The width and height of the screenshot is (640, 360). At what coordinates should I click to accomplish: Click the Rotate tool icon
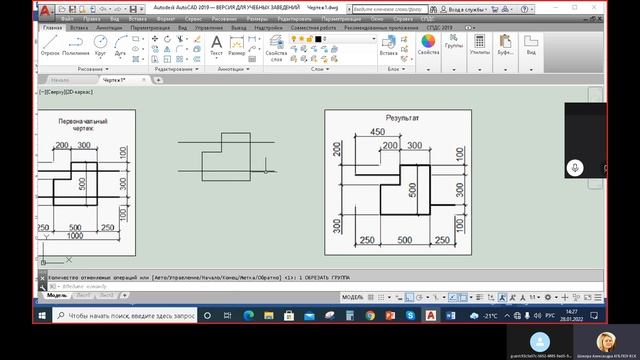(x=167, y=39)
